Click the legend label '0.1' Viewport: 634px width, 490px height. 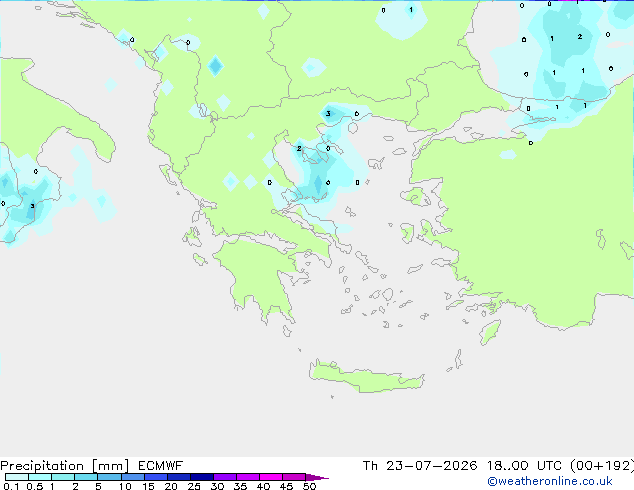point(11,486)
